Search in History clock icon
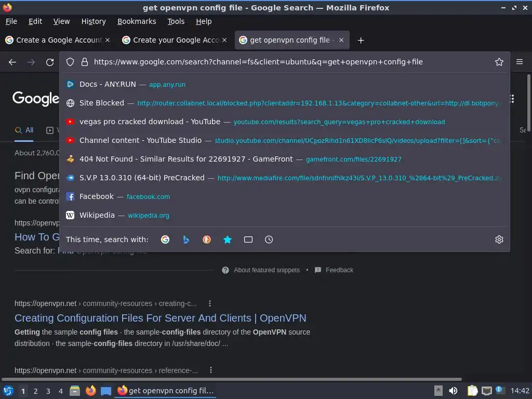Image resolution: width=532 pixels, height=399 pixels. [269, 240]
